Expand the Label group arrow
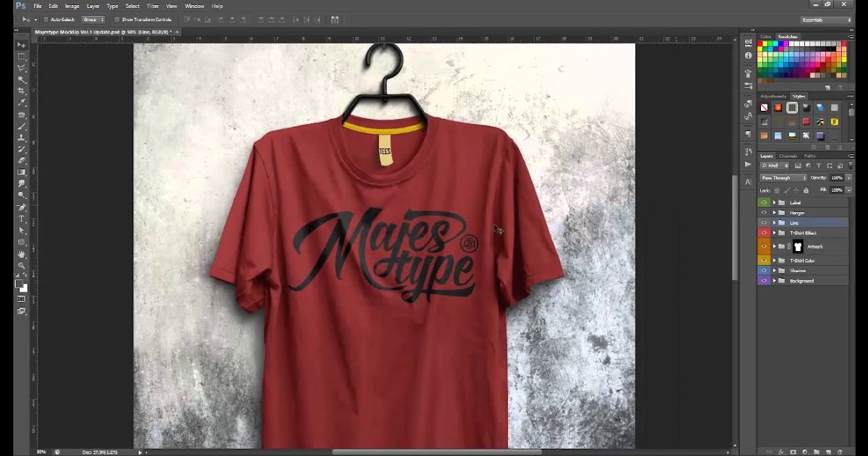 (x=775, y=203)
